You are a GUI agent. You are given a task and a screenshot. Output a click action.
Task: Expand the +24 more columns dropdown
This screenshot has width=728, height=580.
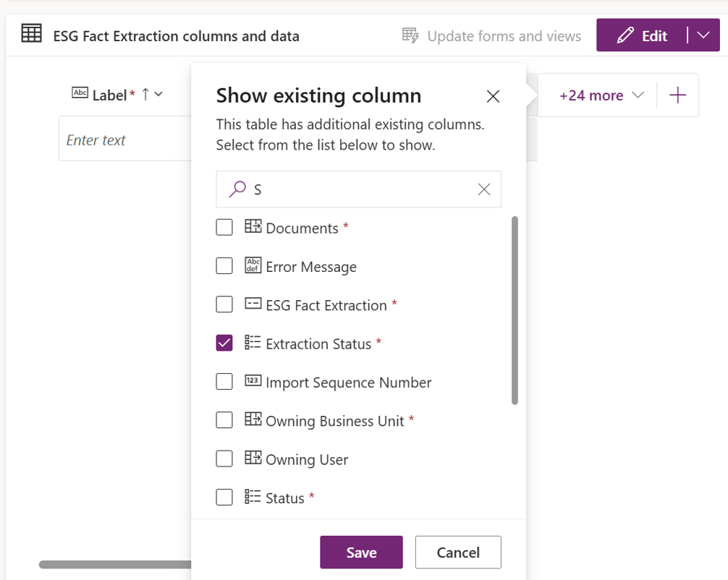pos(601,95)
